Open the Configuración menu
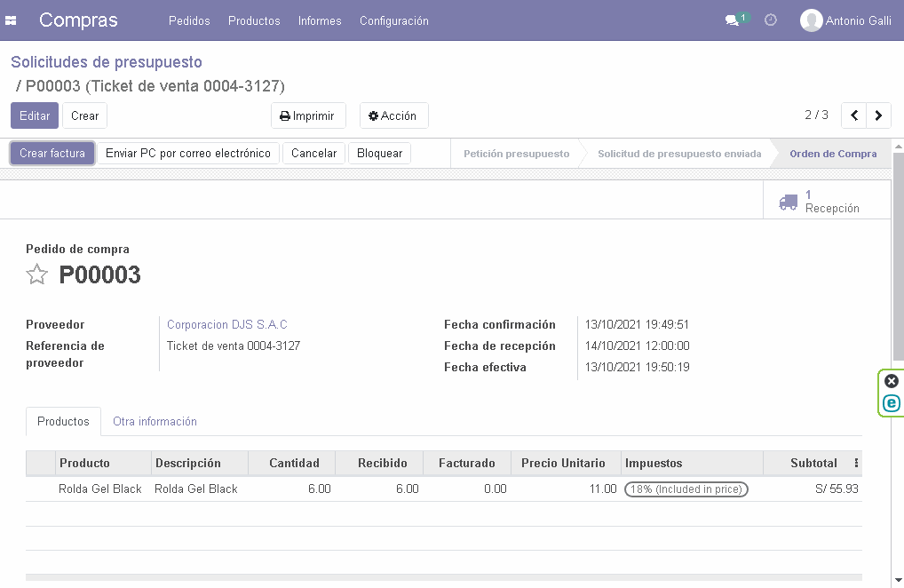 point(394,20)
